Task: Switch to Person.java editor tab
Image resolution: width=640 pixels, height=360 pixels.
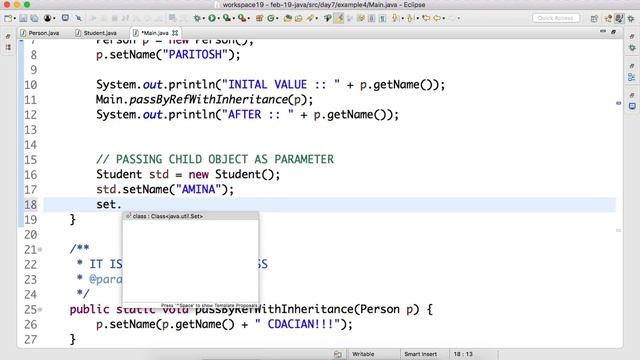Action: 40,33
